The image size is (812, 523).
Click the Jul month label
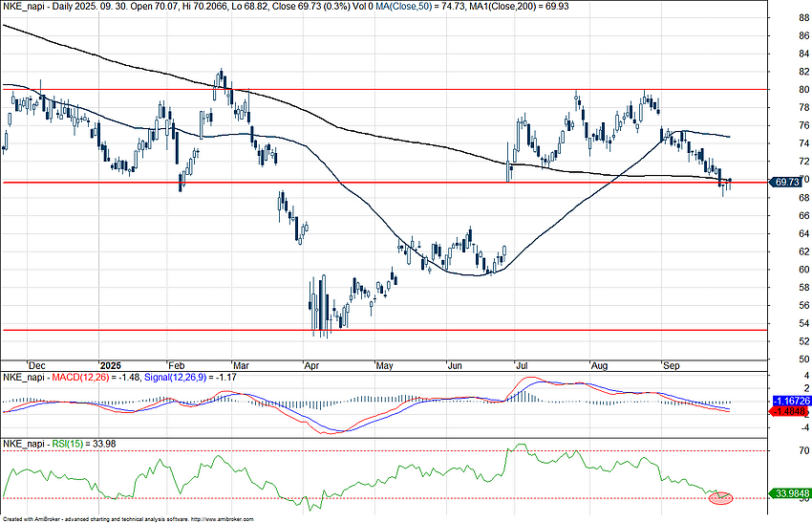(522, 365)
